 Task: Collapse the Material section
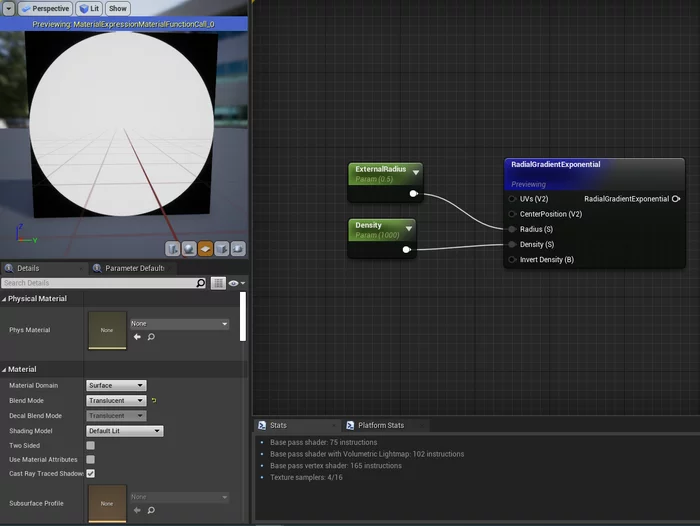(x=4, y=369)
